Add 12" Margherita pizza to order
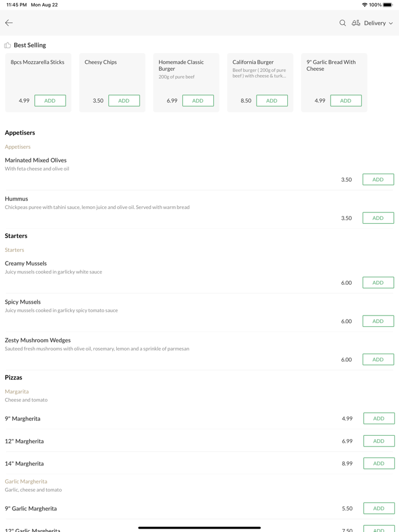 tap(378, 441)
